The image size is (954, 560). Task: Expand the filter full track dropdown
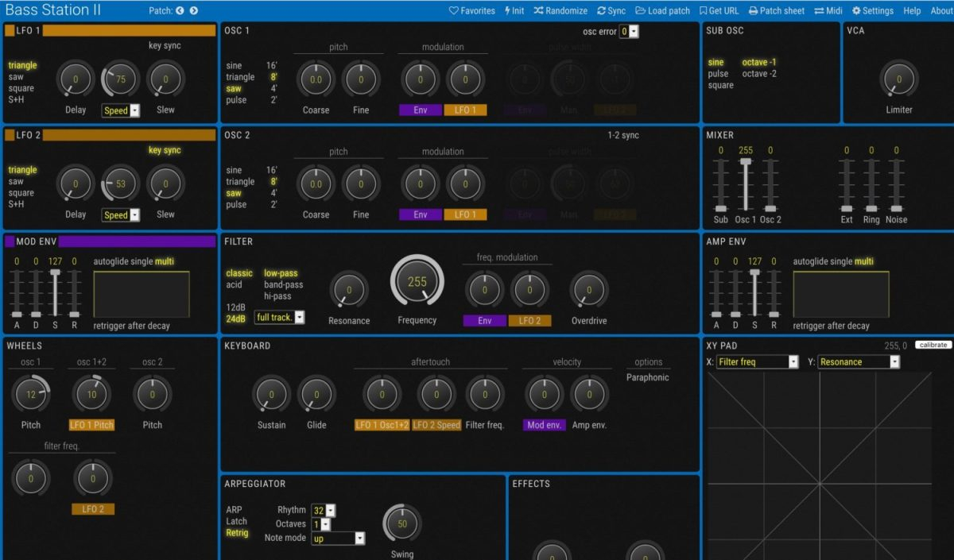pos(279,318)
